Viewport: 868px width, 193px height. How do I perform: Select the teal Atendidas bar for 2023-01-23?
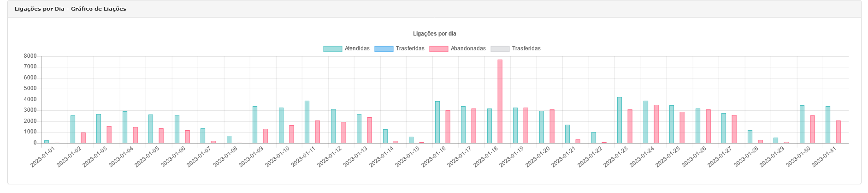click(620, 120)
